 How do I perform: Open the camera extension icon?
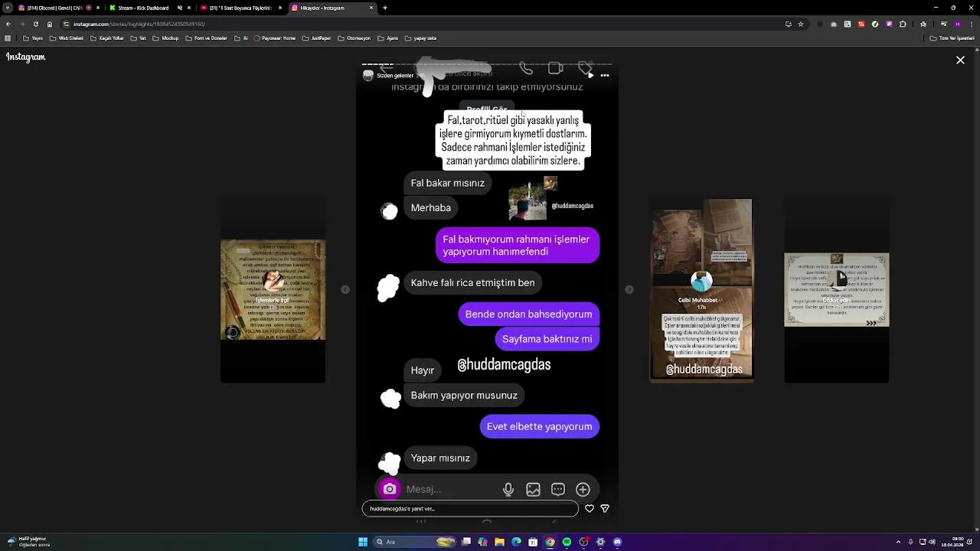834,24
